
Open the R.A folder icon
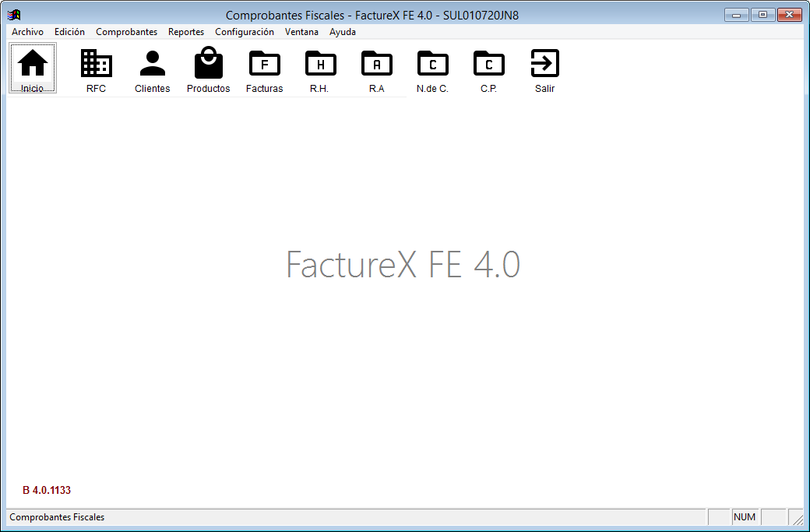click(x=377, y=63)
